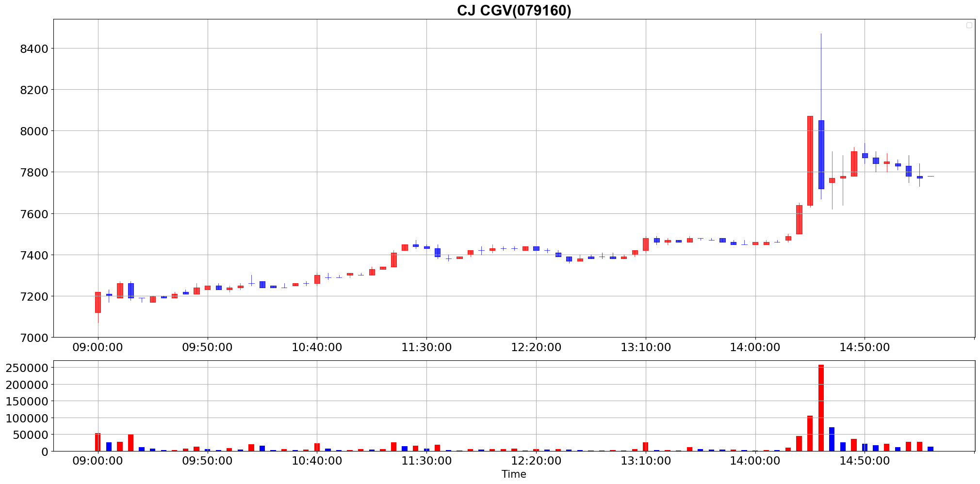The height and width of the screenshot is (484, 980).
Task: Pick 10:40:00 label under the volume chart
Action: tap(317, 461)
